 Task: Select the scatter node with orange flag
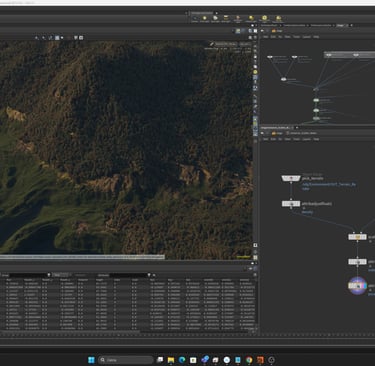click(357, 237)
